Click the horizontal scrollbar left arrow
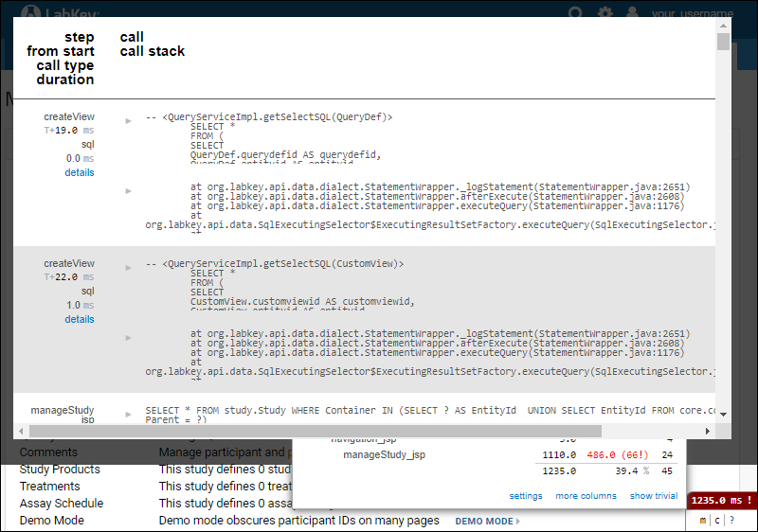 21,431
